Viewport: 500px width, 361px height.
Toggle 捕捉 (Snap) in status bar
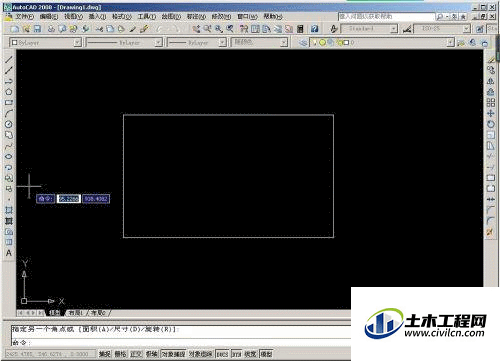104,354
